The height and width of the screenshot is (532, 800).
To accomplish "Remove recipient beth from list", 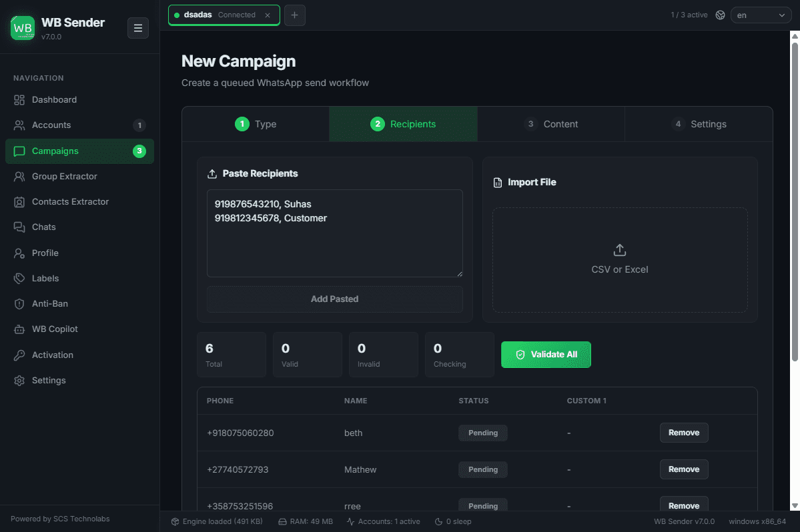I will click(x=684, y=433).
